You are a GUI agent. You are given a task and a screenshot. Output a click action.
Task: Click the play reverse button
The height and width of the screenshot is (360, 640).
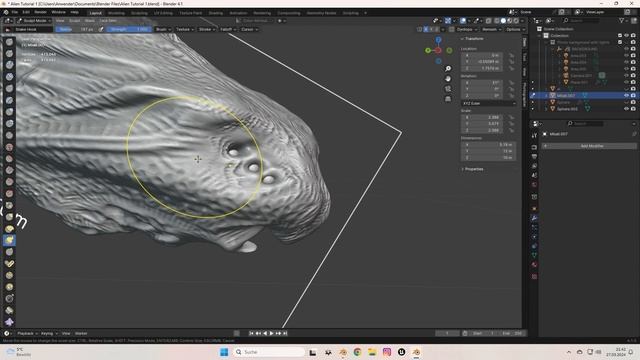[x=265, y=333]
